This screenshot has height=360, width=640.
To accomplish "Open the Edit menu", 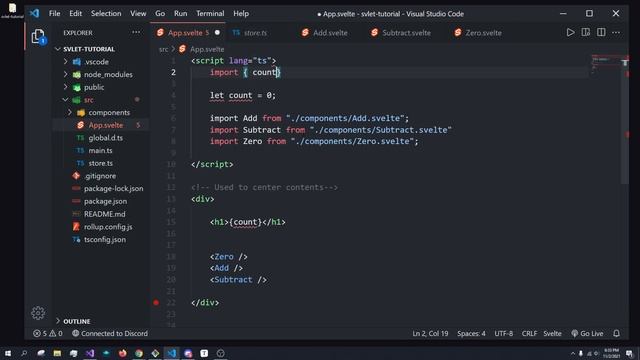I will click(x=76, y=13).
